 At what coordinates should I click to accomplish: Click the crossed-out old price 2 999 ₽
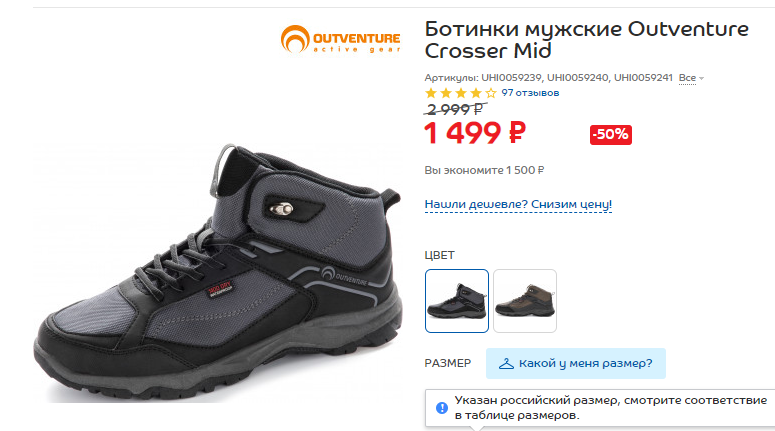coord(455,109)
